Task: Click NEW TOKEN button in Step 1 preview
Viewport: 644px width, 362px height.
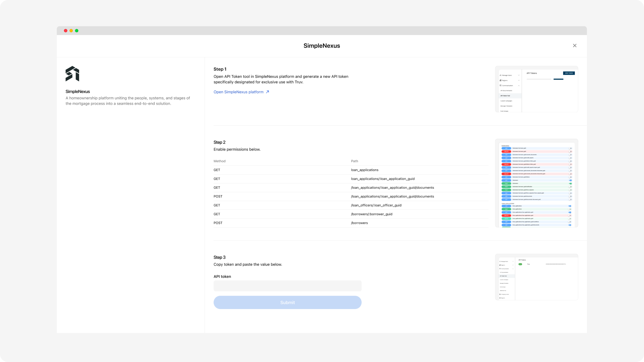Action: coord(569,73)
